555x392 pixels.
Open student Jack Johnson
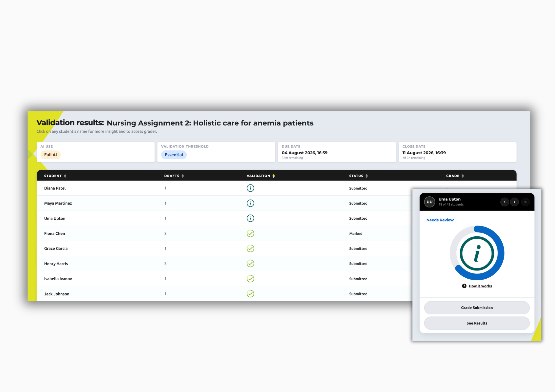[57, 294]
